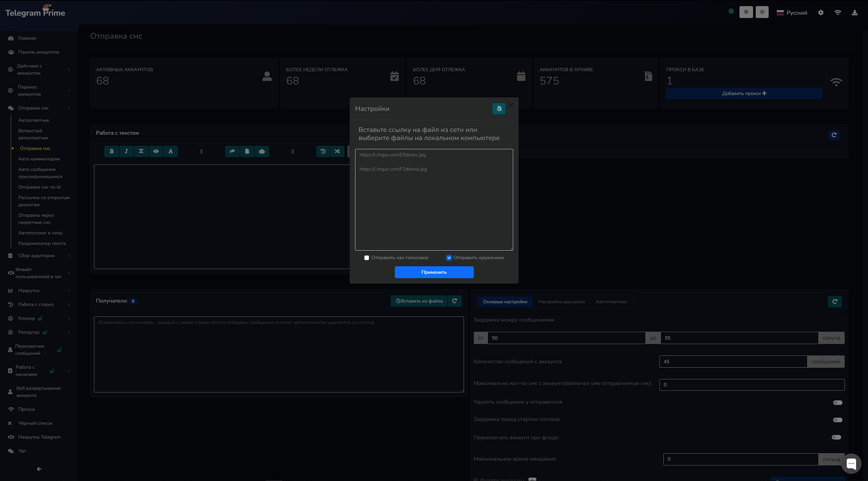Click the upload file icon in Настройки dialog
This screenshot has width=868, height=481.
[x=499, y=108]
